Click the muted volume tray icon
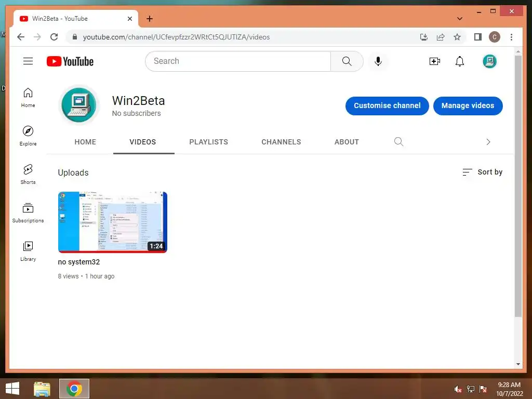This screenshot has height=399, width=532. pyautogui.click(x=458, y=389)
